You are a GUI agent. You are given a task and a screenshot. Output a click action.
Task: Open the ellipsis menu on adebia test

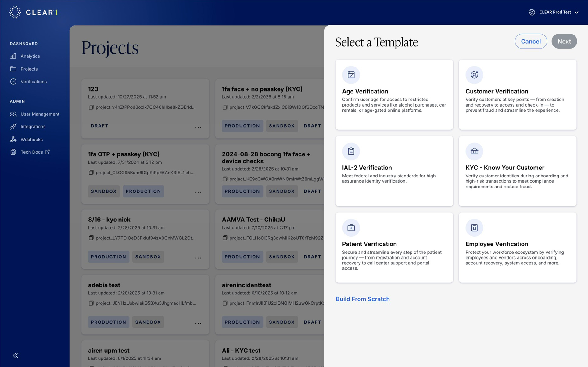click(198, 322)
